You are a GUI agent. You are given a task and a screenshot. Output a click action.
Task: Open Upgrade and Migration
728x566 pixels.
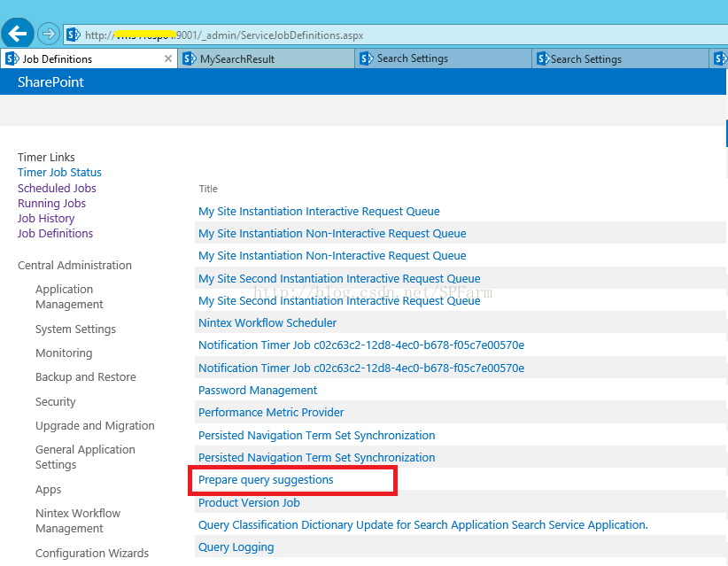(95, 426)
